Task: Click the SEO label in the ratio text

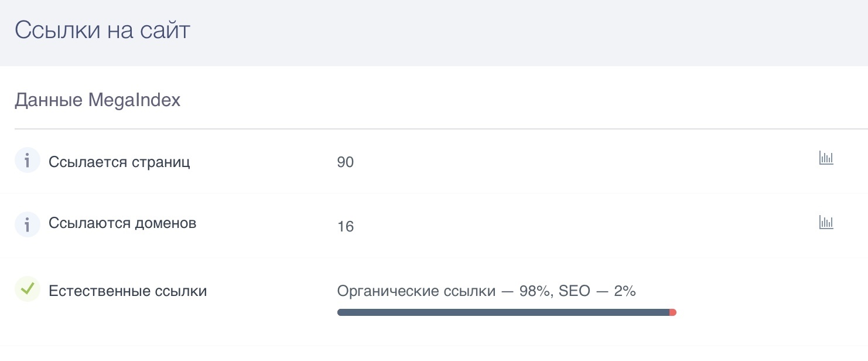Action: 574,291
